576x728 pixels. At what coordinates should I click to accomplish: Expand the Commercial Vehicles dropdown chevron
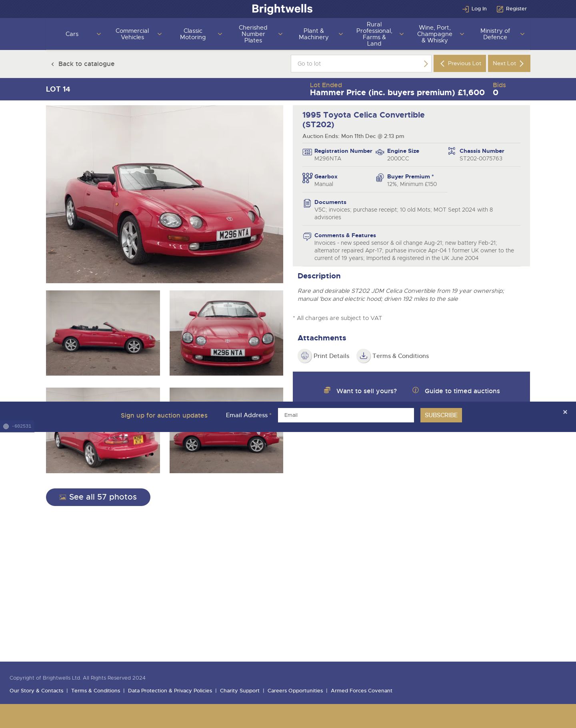[x=160, y=34]
